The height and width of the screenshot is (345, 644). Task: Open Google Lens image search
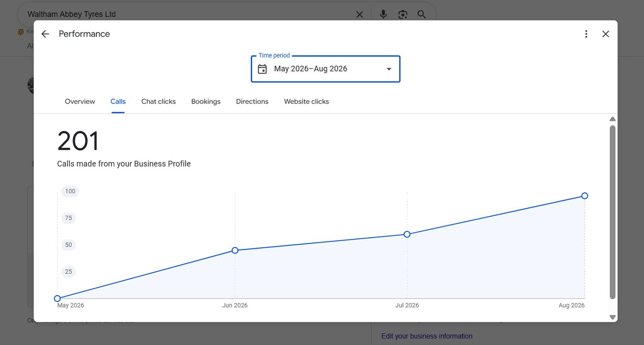[x=403, y=15]
